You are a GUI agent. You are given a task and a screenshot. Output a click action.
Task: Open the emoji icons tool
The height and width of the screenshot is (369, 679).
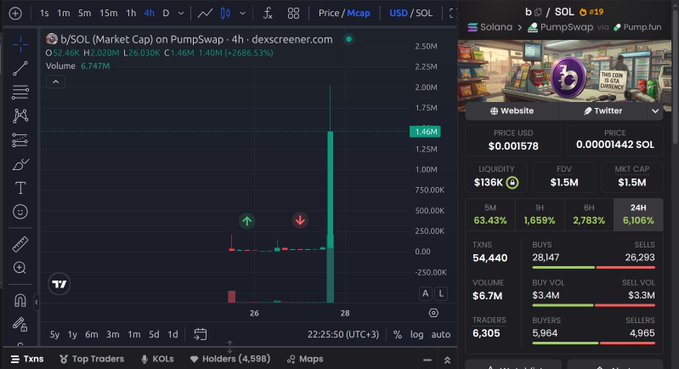(x=20, y=212)
